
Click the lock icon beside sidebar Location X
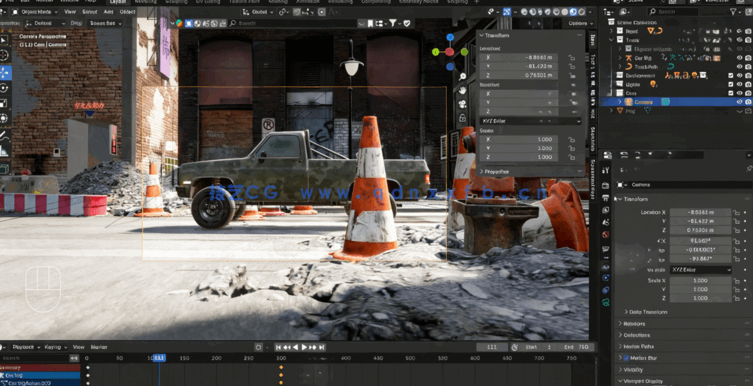pos(571,58)
